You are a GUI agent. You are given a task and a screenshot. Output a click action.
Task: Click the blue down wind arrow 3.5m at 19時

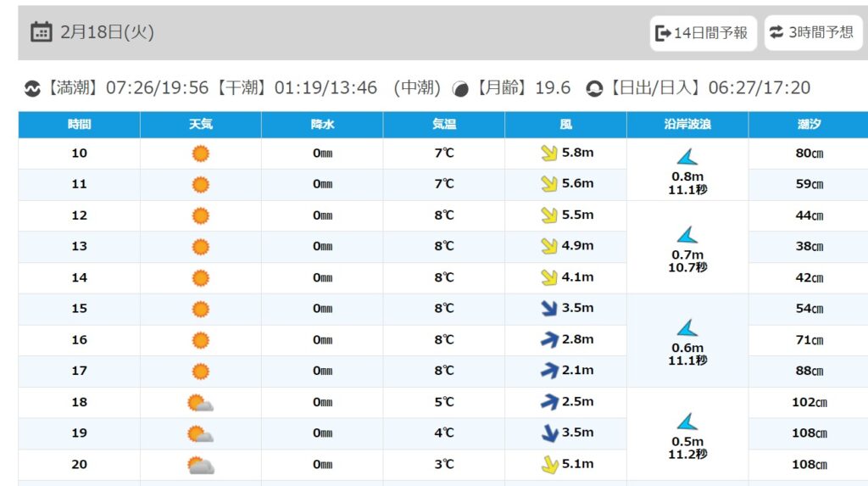click(x=549, y=433)
